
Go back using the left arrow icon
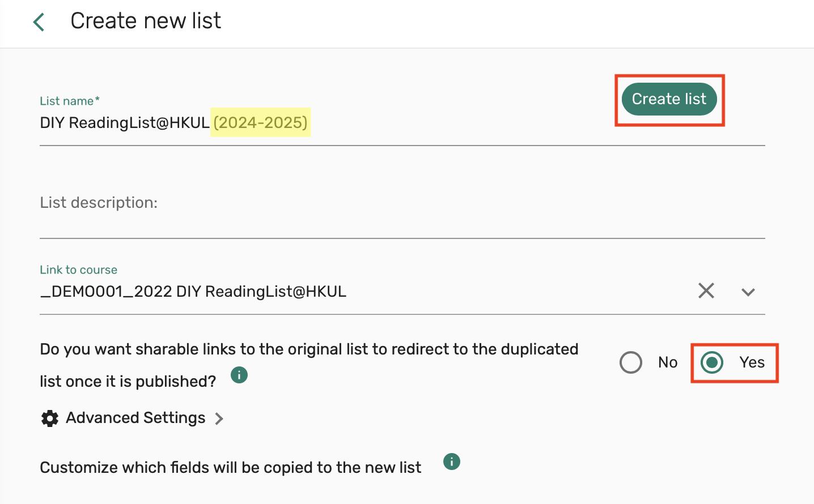(39, 22)
